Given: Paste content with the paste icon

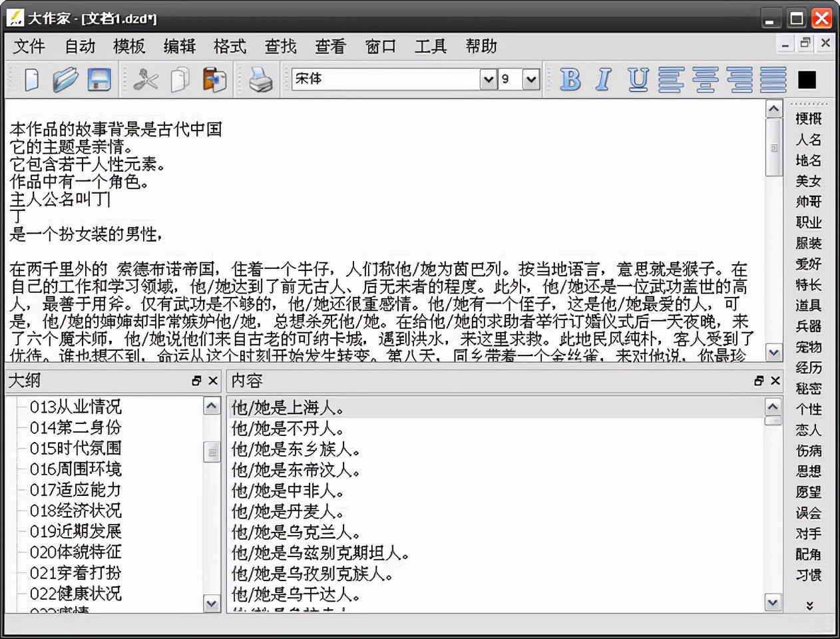Looking at the screenshot, I should coord(213,79).
